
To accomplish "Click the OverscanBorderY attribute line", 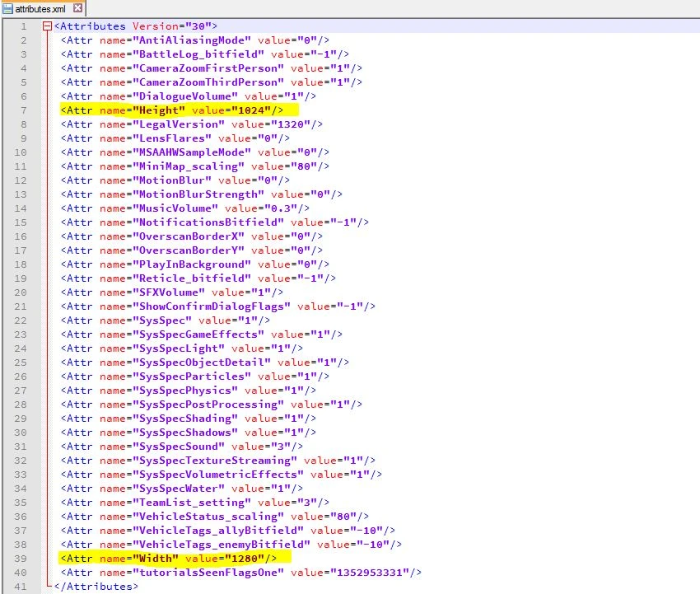I will (192, 250).
